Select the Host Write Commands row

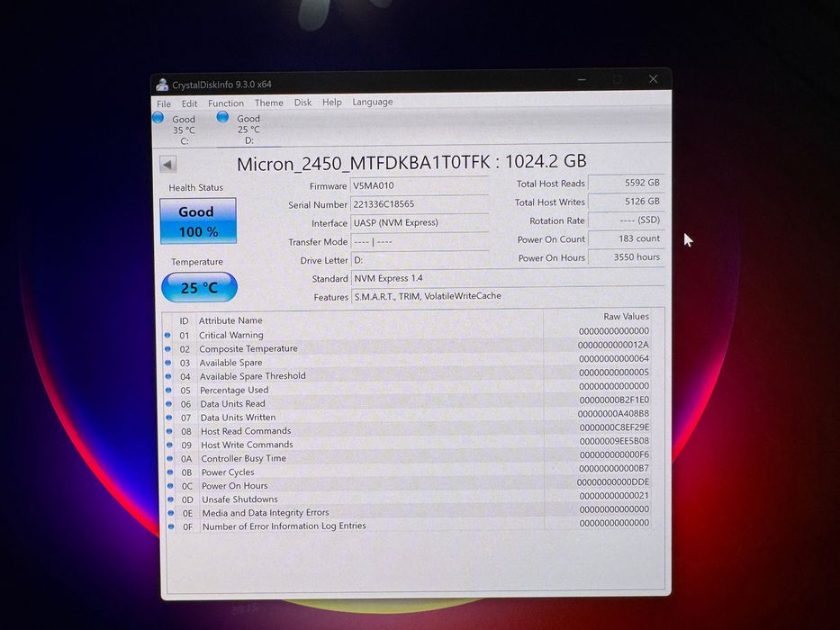pos(407,444)
